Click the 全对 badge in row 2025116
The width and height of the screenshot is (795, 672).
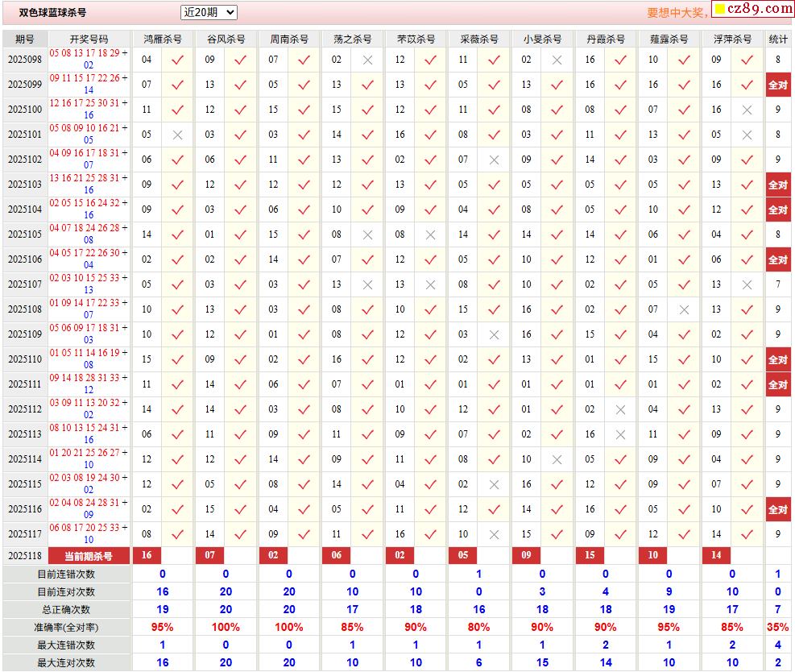tap(777, 509)
